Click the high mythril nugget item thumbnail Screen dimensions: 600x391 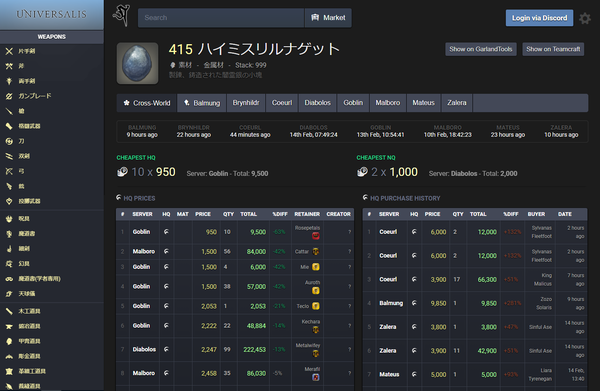[137, 63]
